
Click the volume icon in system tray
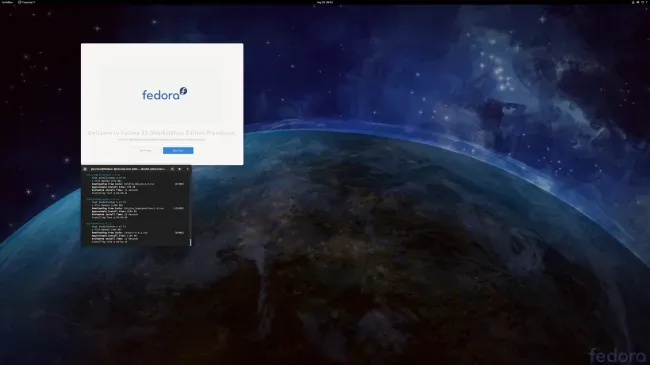(638, 2)
